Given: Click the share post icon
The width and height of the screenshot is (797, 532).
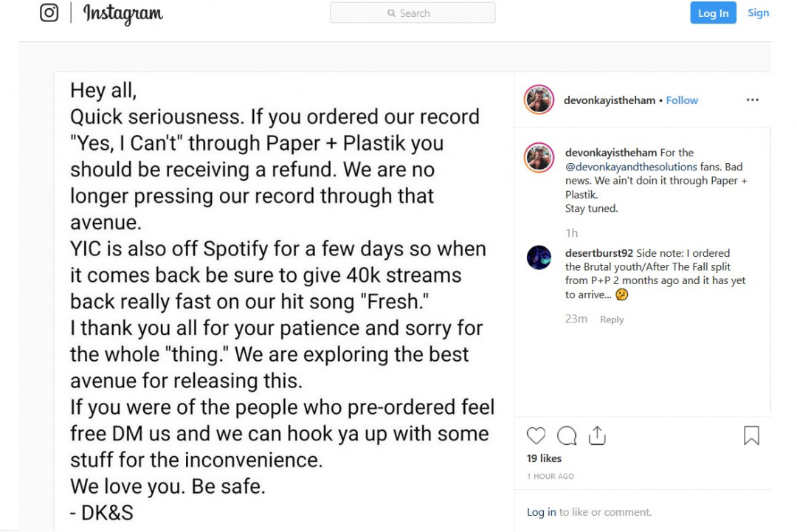Looking at the screenshot, I should pos(597,435).
